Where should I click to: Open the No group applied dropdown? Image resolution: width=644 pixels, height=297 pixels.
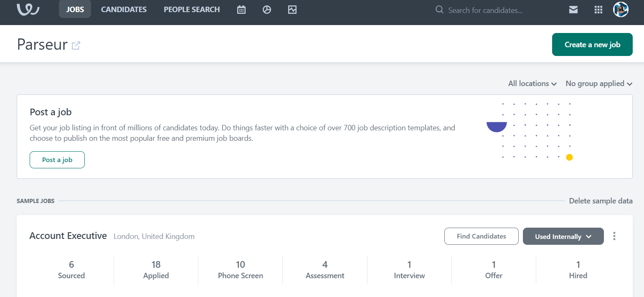click(x=598, y=84)
